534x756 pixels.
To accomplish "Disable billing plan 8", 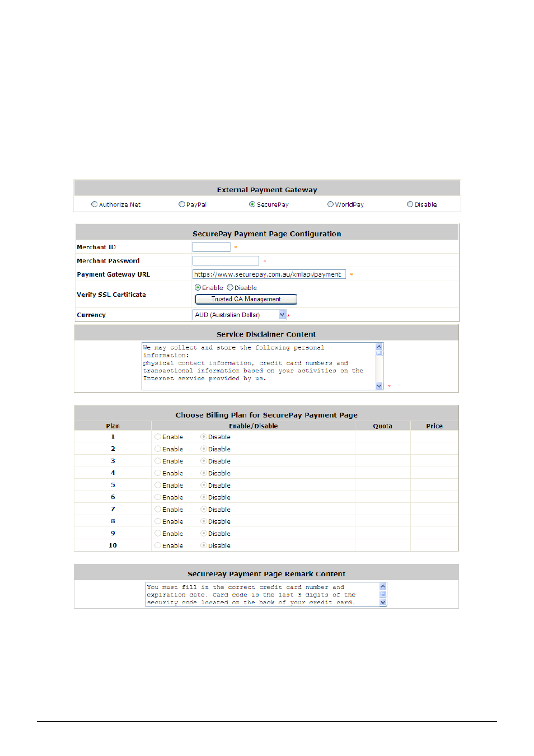I will (x=204, y=521).
